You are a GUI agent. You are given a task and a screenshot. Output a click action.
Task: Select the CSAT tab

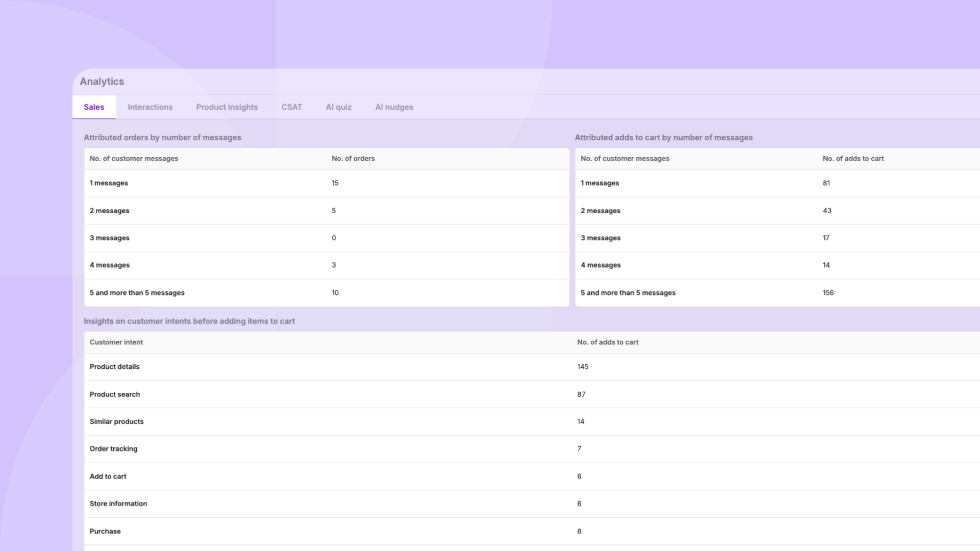click(x=291, y=107)
